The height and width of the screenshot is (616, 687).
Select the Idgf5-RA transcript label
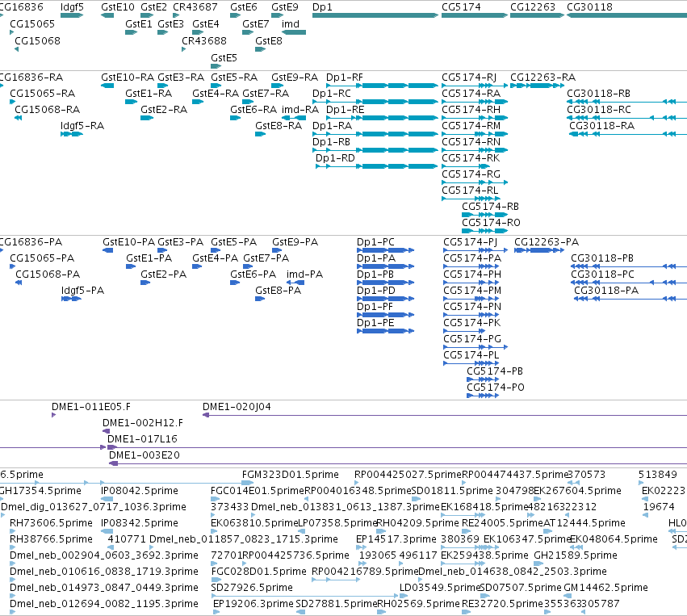(x=82, y=126)
